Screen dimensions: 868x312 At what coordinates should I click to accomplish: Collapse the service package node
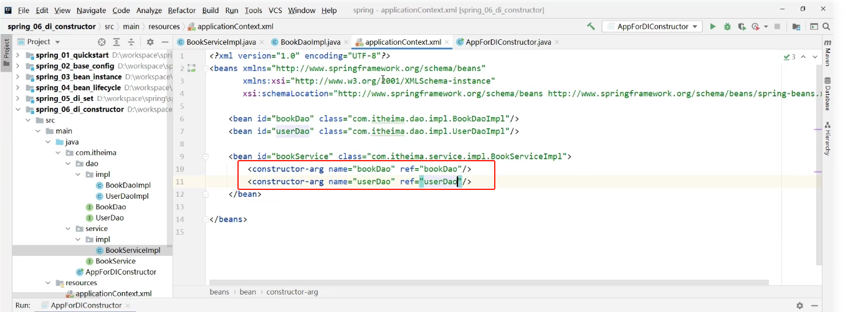tap(68, 229)
